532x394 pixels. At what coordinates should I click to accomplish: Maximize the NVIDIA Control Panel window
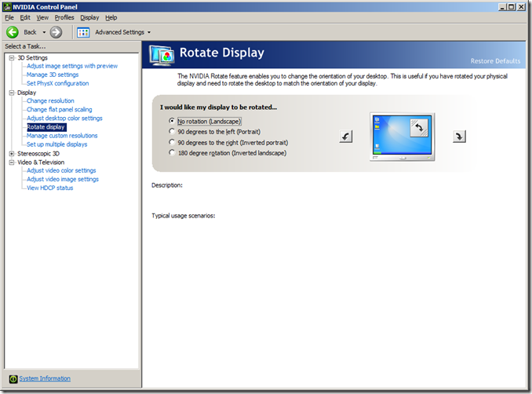pyautogui.click(x=512, y=7)
